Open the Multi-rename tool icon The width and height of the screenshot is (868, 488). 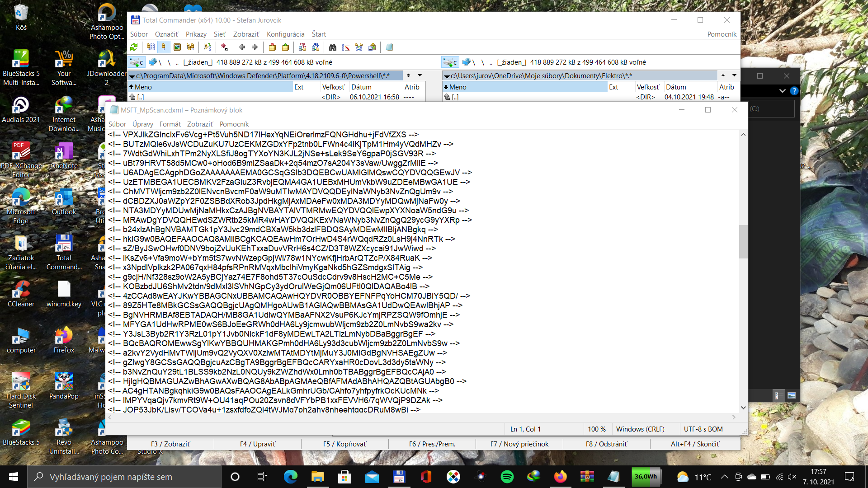pyautogui.click(x=346, y=47)
